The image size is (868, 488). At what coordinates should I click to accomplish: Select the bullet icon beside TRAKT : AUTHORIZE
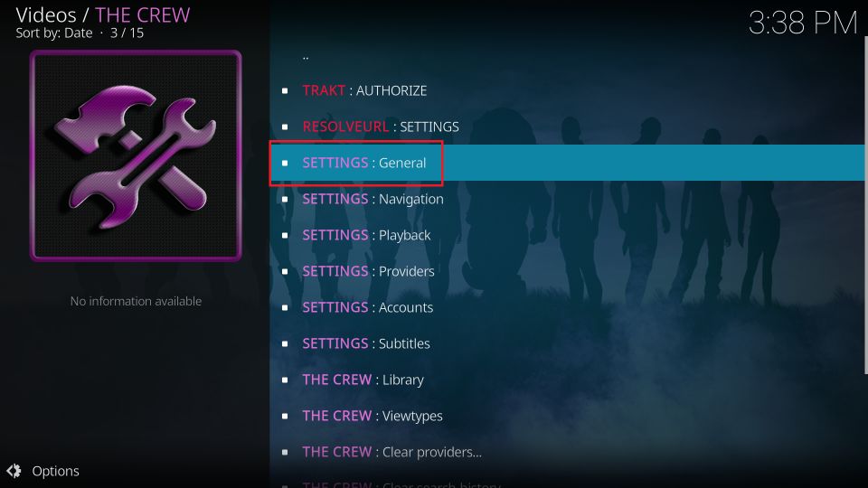285,90
